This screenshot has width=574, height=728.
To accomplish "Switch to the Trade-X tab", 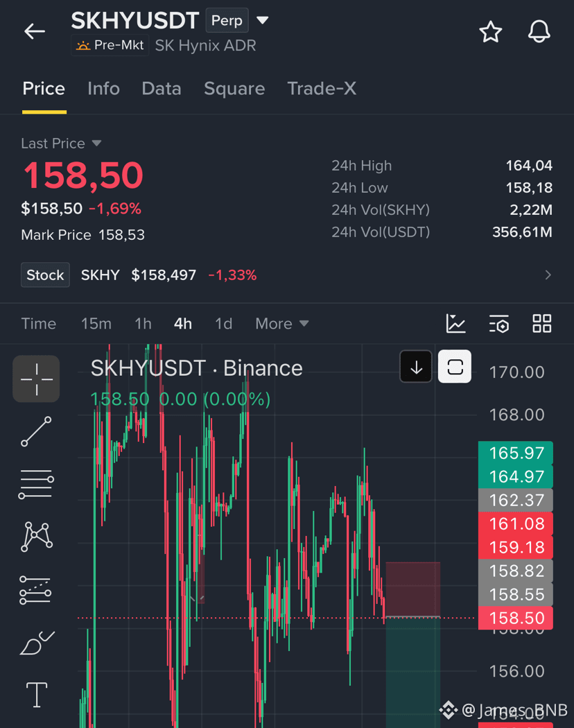I will pyautogui.click(x=322, y=88).
